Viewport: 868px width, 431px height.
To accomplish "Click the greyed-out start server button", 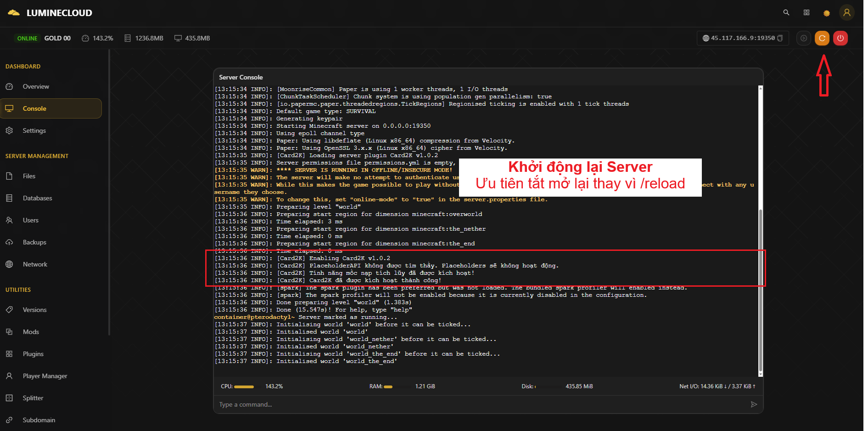I will 803,38.
